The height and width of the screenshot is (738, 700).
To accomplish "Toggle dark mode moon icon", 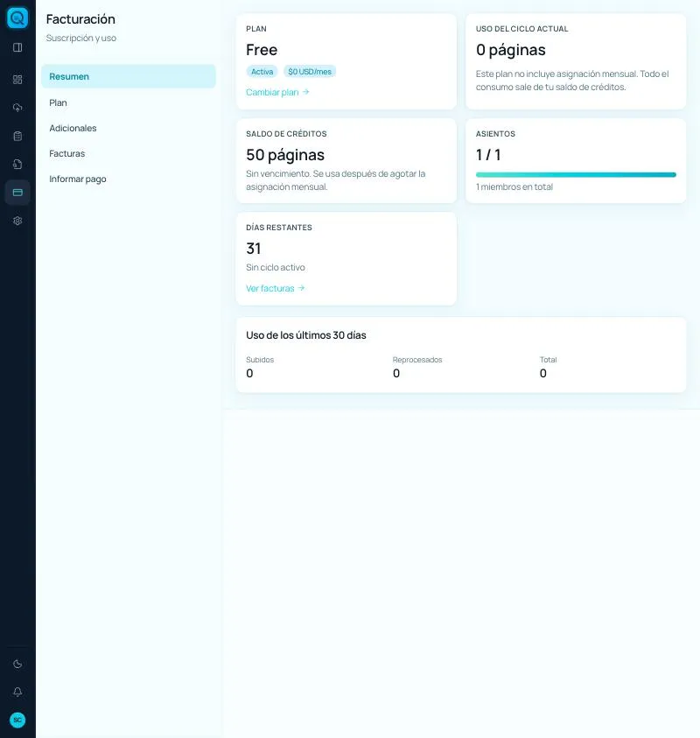I will click(17, 664).
